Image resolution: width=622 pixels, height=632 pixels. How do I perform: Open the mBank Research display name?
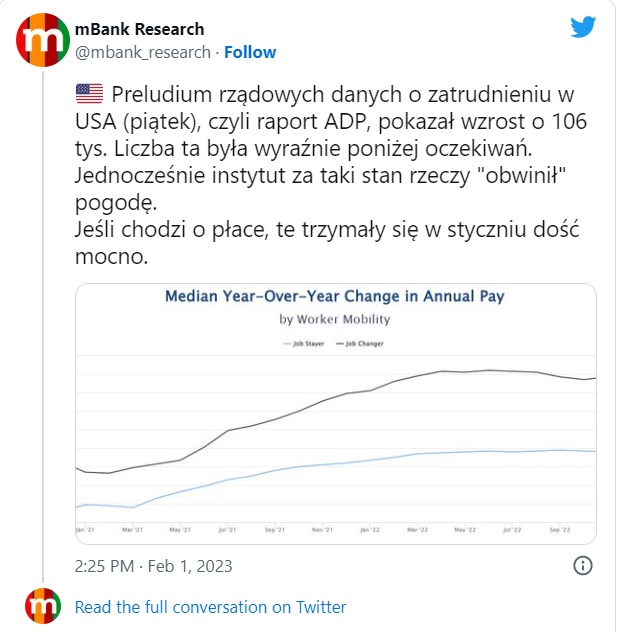(x=139, y=29)
